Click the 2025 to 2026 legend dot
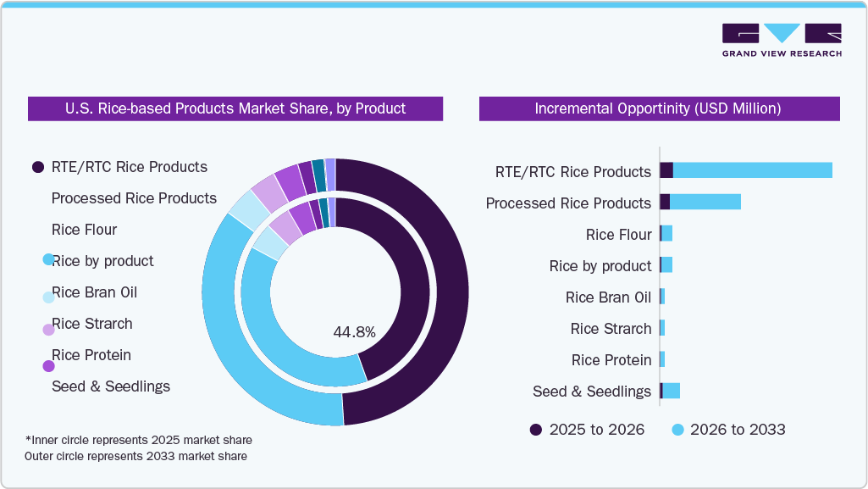 536,430
